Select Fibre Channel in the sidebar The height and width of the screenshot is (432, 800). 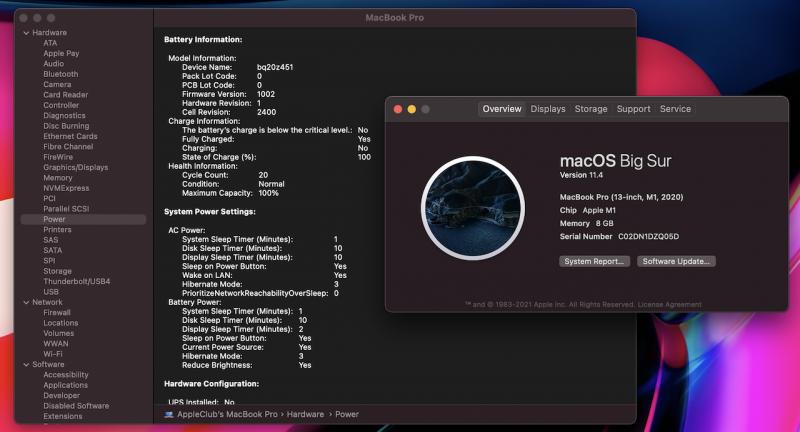(x=68, y=147)
